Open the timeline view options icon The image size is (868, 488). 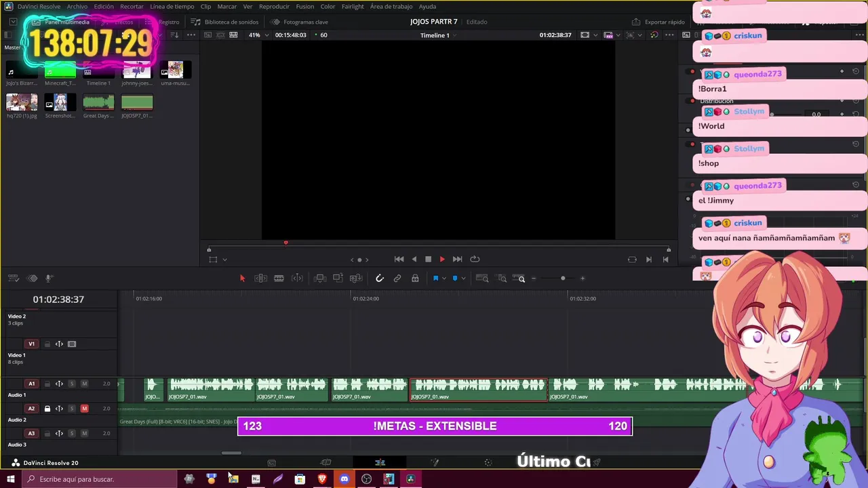14,279
